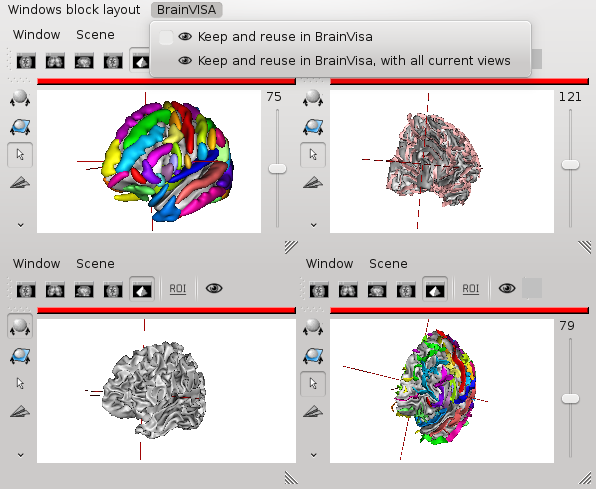
Task: Click slice slider handle showing value 79
Action: click(x=571, y=398)
